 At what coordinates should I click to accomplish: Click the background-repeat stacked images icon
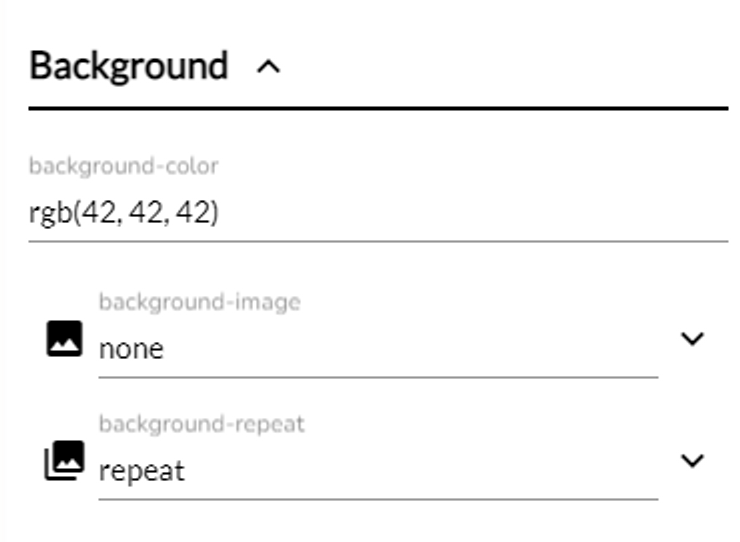tap(64, 460)
